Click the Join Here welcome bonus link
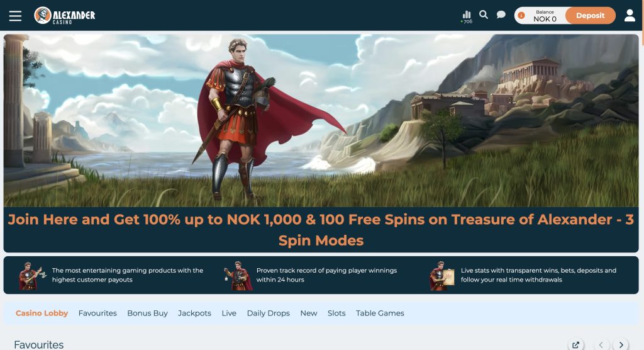 pos(321,230)
